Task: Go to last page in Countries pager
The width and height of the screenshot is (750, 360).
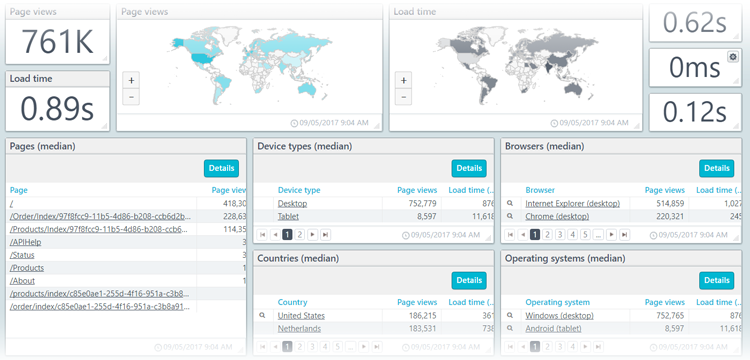Action: coord(376,347)
